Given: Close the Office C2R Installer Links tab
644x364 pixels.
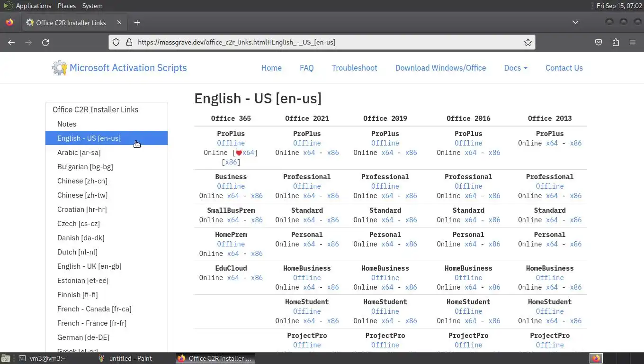Looking at the screenshot, I should pos(119,22).
